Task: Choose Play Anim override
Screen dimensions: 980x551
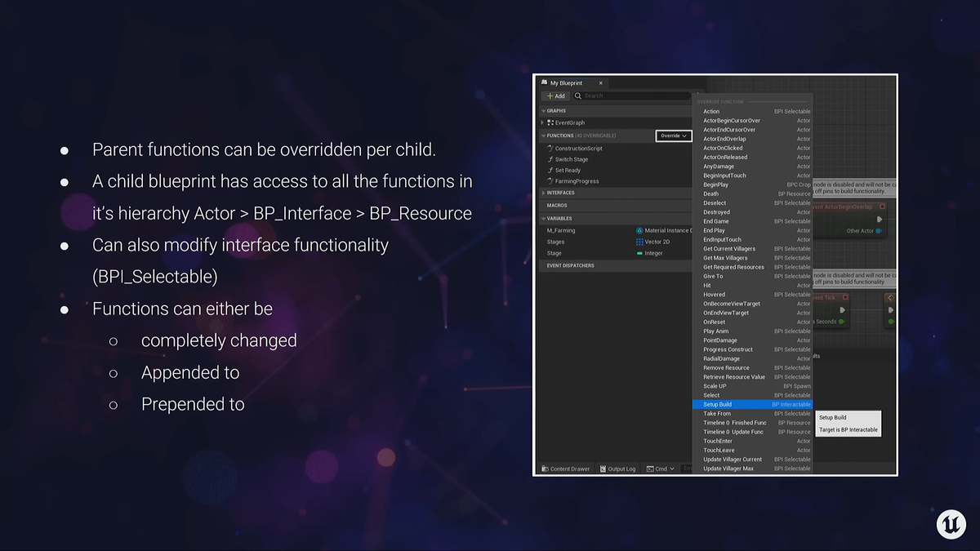Action: tap(752, 331)
